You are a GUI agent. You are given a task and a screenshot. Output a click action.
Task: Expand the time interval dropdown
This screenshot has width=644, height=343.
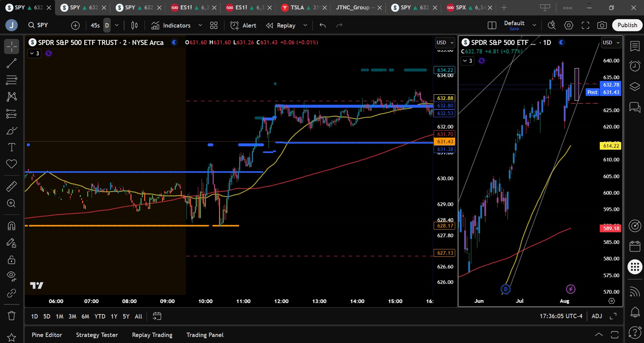coord(117,25)
